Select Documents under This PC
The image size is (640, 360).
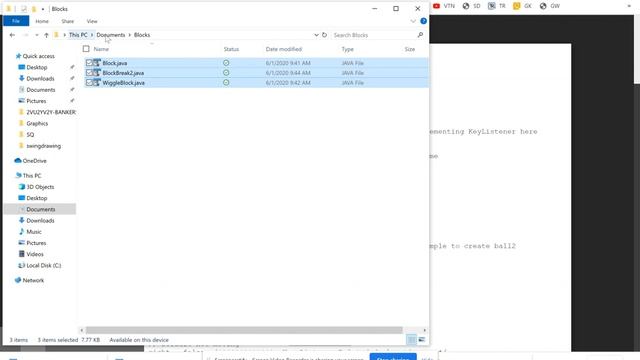(40, 209)
